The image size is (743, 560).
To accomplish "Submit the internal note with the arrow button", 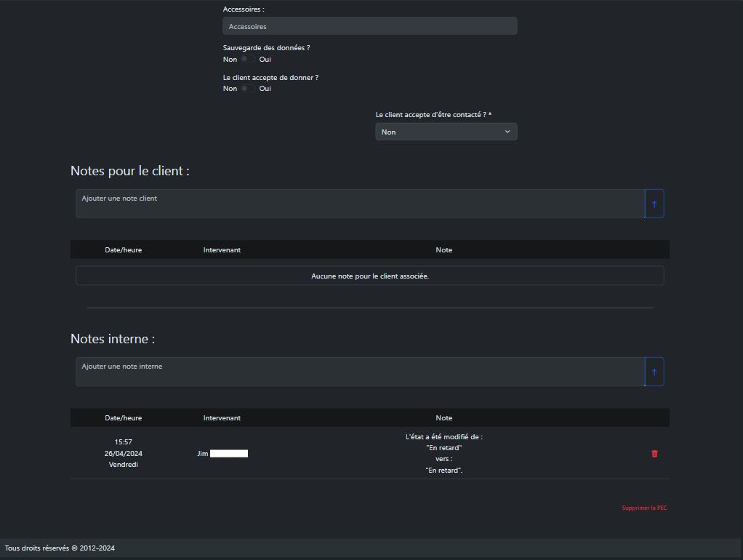I will [654, 372].
